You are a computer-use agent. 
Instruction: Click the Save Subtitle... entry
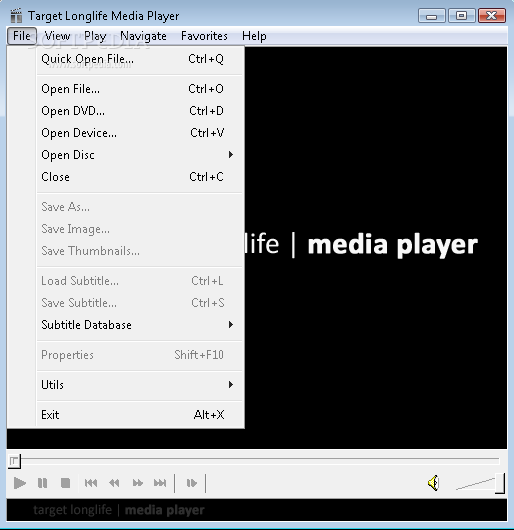click(140, 303)
